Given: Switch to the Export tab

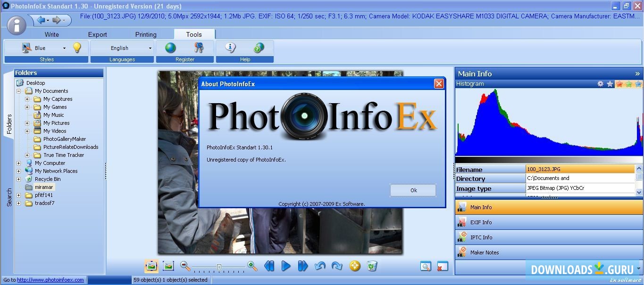Looking at the screenshot, I should click(97, 34).
